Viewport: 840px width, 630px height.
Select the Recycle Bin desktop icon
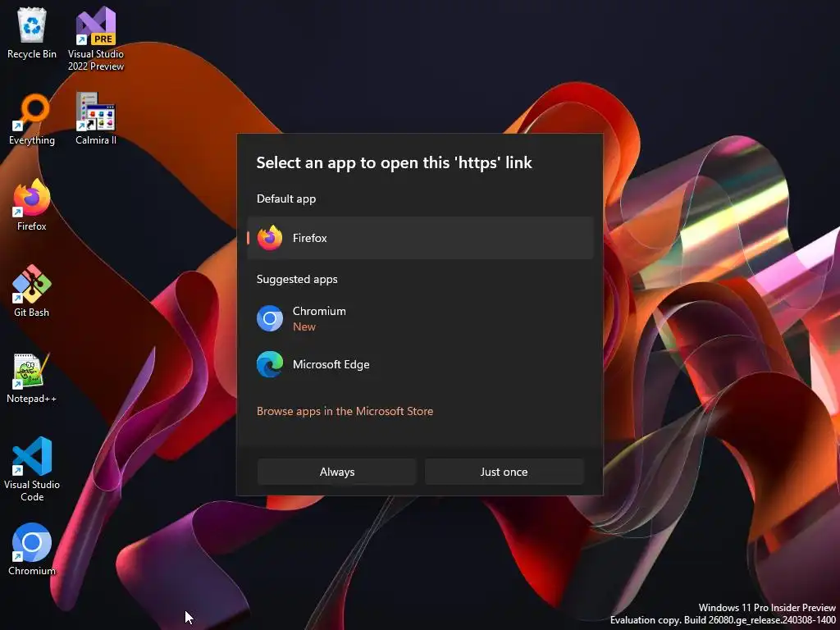32,33
